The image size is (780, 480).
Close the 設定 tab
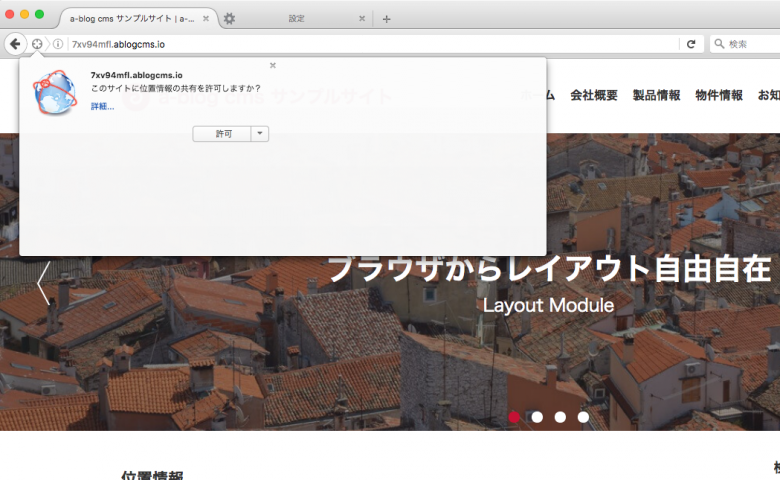click(x=362, y=18)
